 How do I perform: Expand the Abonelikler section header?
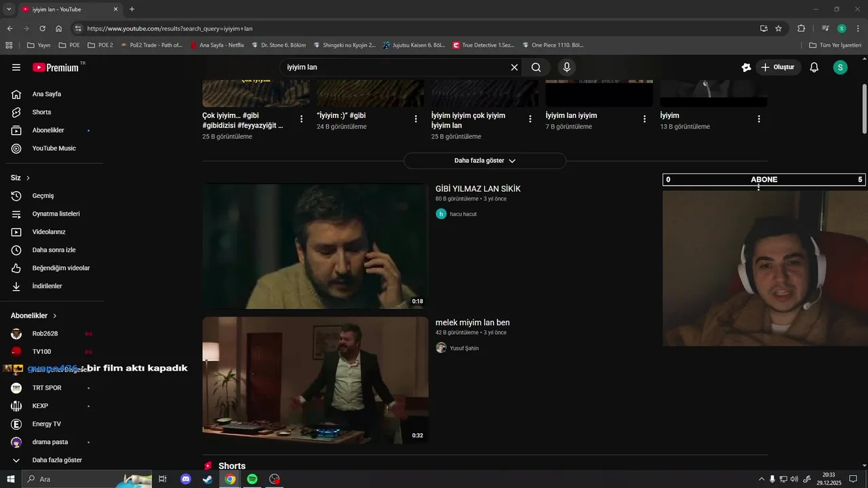(x=34, y=316)
